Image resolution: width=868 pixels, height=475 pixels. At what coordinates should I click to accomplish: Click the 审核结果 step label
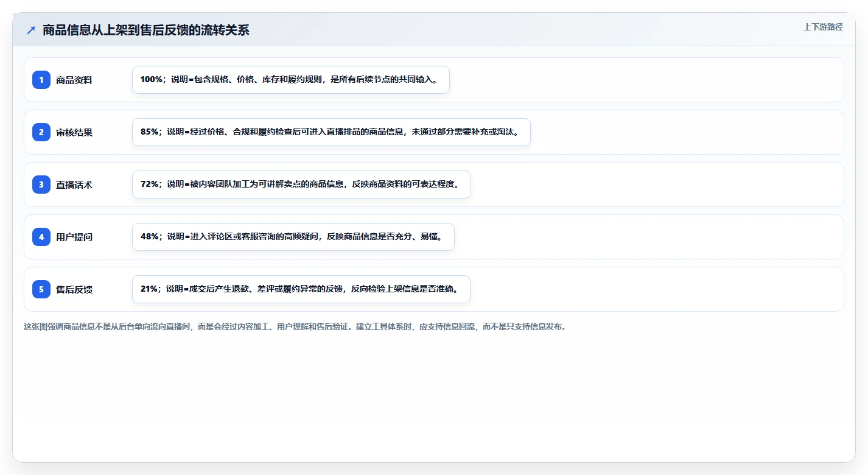pos(74,132)
